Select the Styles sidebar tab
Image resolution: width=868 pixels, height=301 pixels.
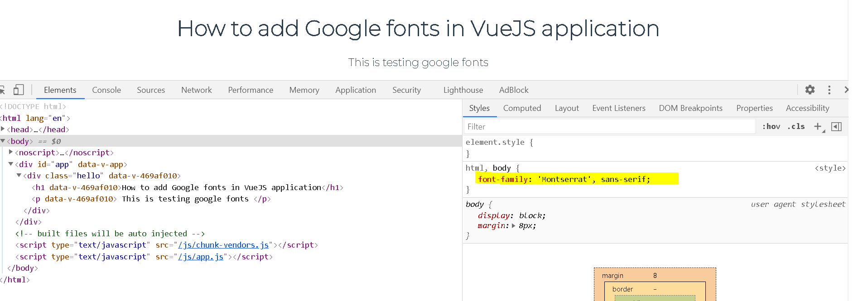click(x=479, y=108)
